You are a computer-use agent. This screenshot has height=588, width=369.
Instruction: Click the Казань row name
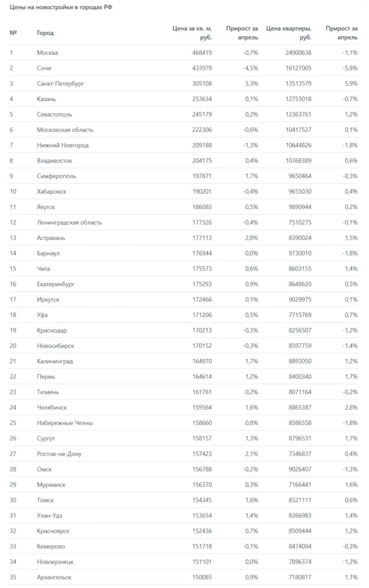click(46, 99)
